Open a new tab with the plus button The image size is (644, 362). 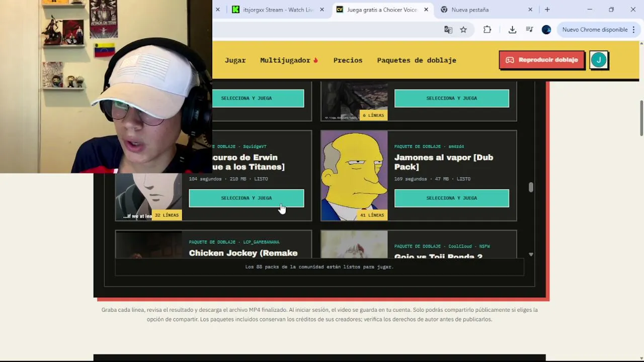(x=547, y=10)
